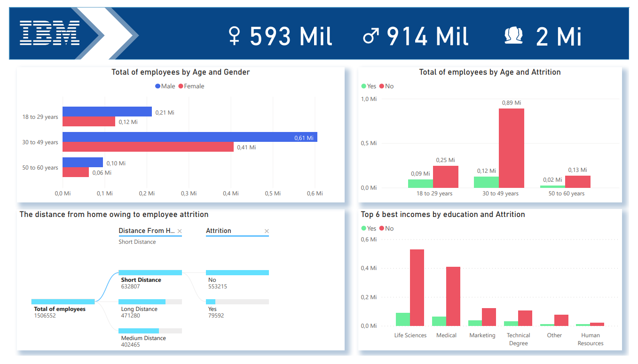The width and height of the screenshot is (638, 364).
Task: Select the 0,61 Mi male bar for 30 to 49 years
Action: [190, 137]
